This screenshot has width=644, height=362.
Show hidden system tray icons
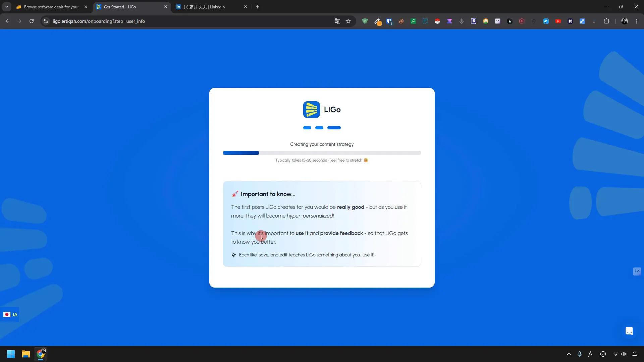pos(569,354)
